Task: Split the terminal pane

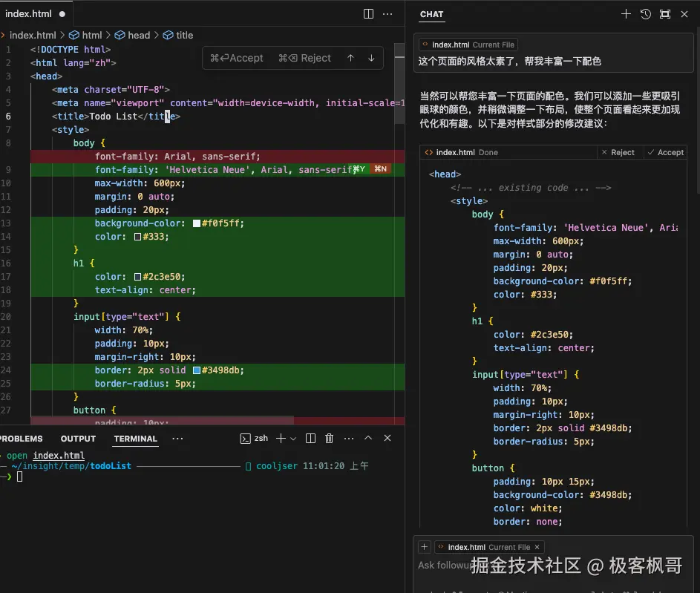Action: point(310,439)
